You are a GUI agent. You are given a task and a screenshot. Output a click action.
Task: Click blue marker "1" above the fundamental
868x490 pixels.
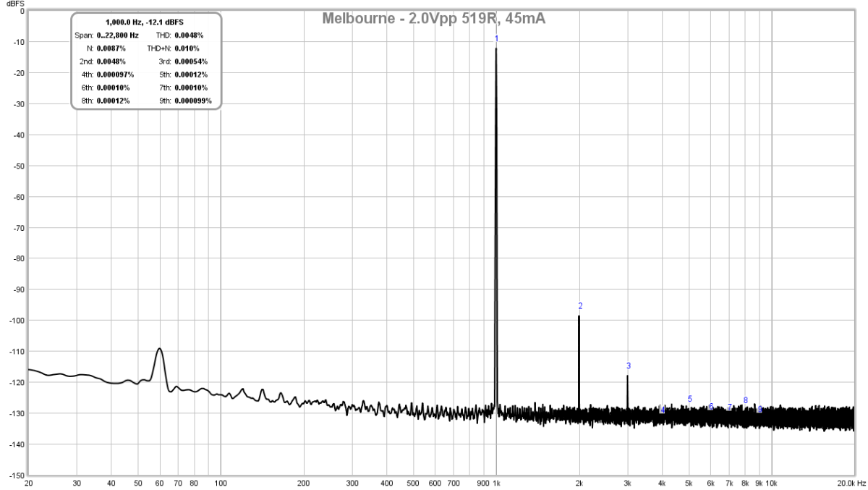pos(496,38)
